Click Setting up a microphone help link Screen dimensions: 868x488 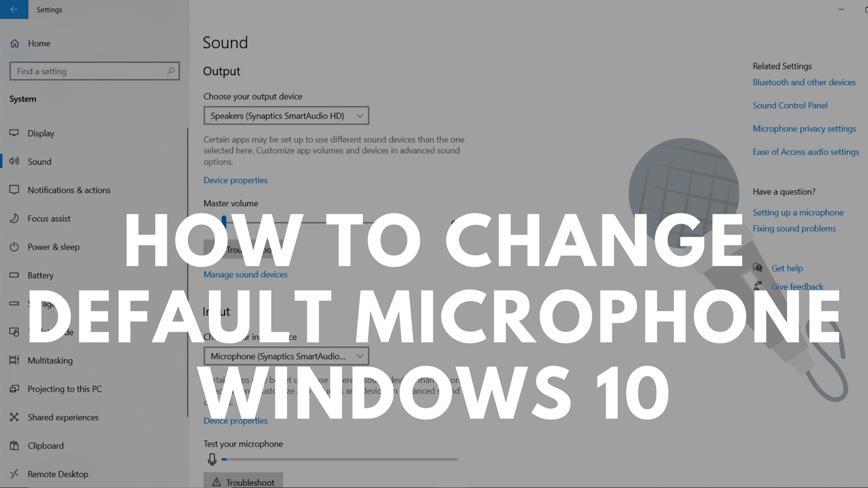tap(798, 212)
